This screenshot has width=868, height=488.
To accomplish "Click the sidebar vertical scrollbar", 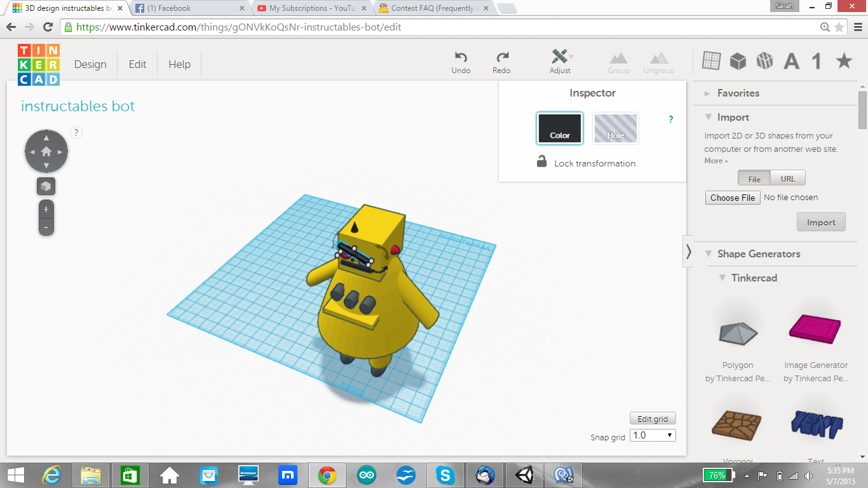I will [x=862, y=109].
